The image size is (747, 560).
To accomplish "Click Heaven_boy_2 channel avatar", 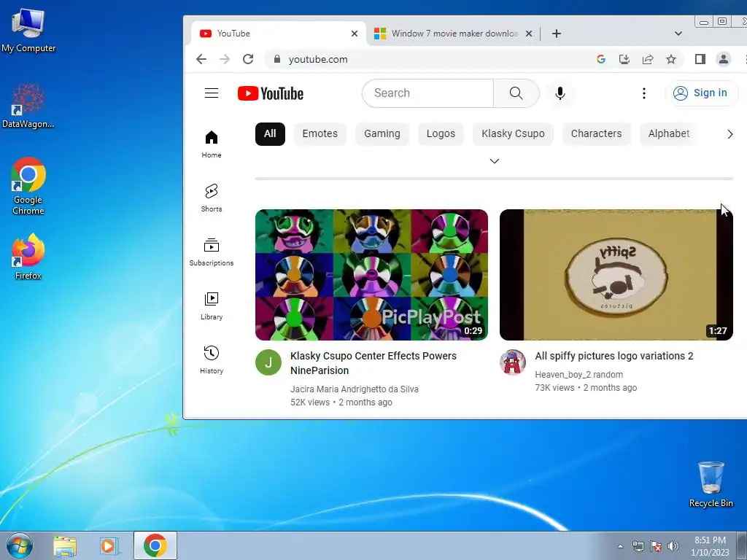I will coord(513,362).
